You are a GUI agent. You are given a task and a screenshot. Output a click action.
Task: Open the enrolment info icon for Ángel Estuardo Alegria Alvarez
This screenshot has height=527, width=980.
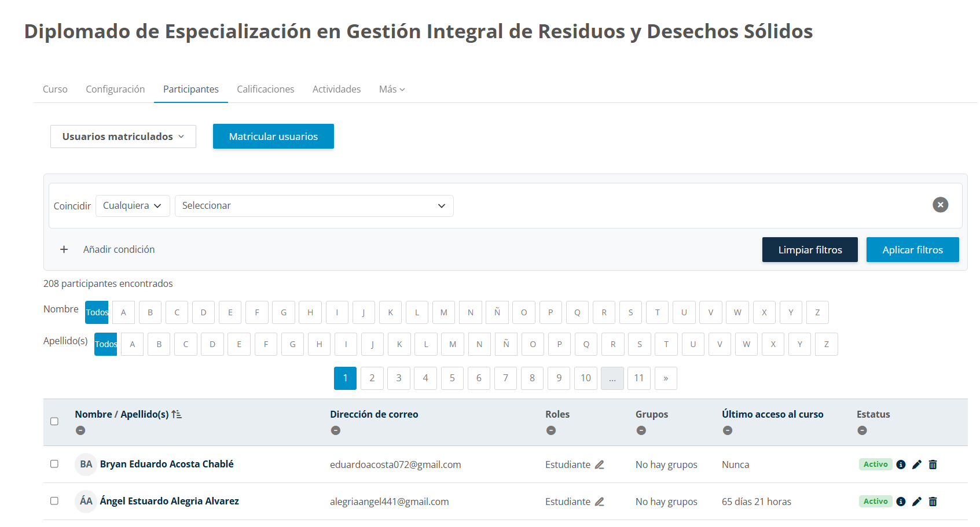[901, 502]
